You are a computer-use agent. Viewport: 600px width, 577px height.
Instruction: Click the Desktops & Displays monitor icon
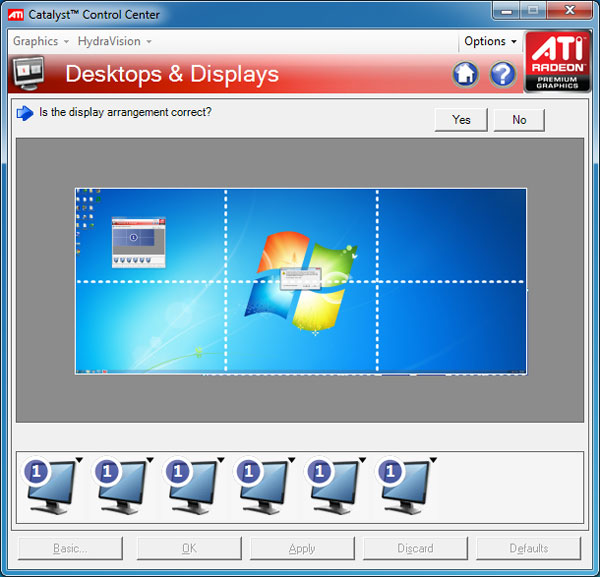pos(29,73)
